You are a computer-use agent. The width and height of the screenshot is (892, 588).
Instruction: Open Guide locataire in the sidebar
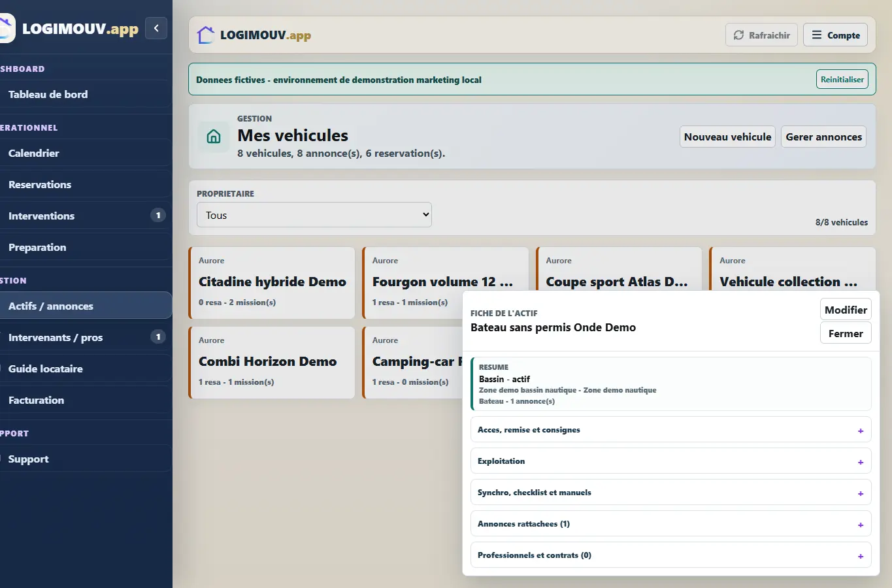click(85, 368)
